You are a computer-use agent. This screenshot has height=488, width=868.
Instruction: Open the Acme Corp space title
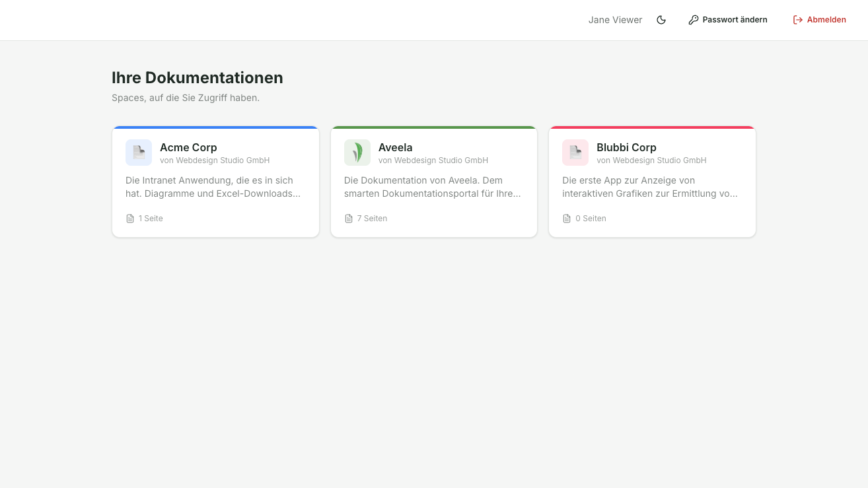click(x=188, y=147)
